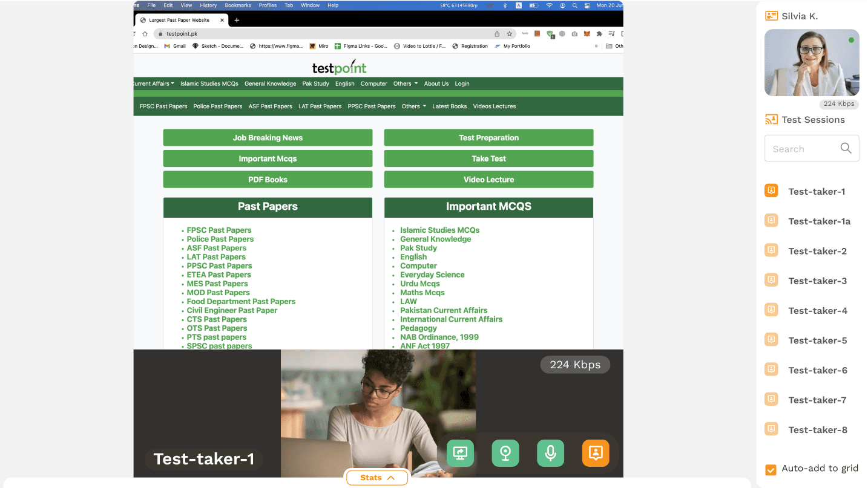
Task: Click the camera extension icon in toolbar
Action: (574, 34)
